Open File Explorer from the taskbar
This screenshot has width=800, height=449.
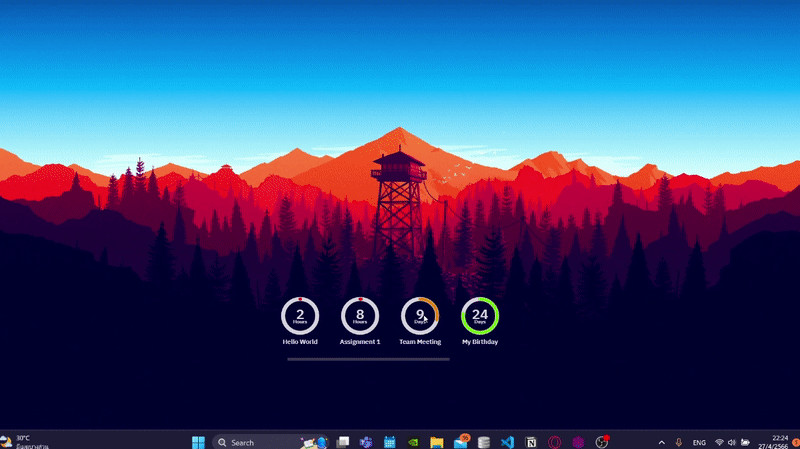point(436,442)
